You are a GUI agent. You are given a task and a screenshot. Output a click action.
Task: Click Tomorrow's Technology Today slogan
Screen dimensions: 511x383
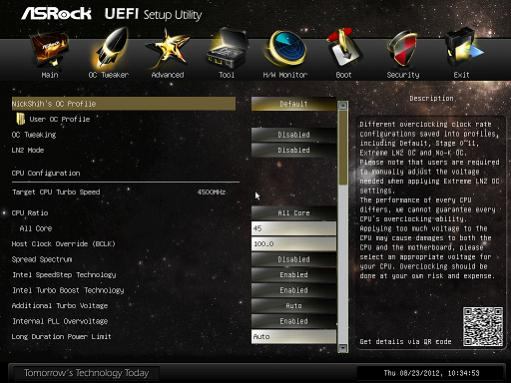86,373
